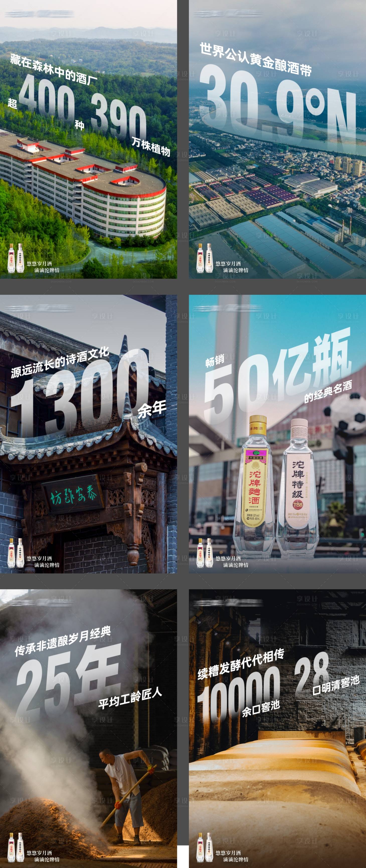Click the small bottle logo in the 50亿瓶 poster

(x=205, y=553)
